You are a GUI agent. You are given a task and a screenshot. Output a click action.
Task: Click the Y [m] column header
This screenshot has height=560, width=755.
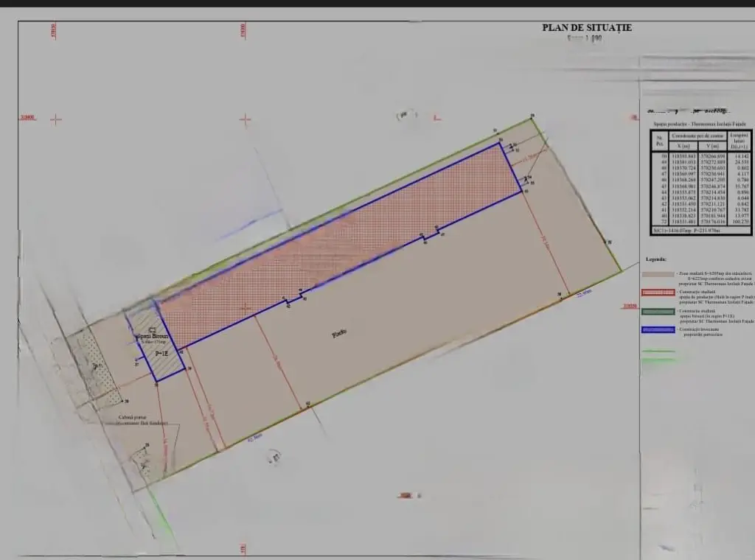click(713, 146)
